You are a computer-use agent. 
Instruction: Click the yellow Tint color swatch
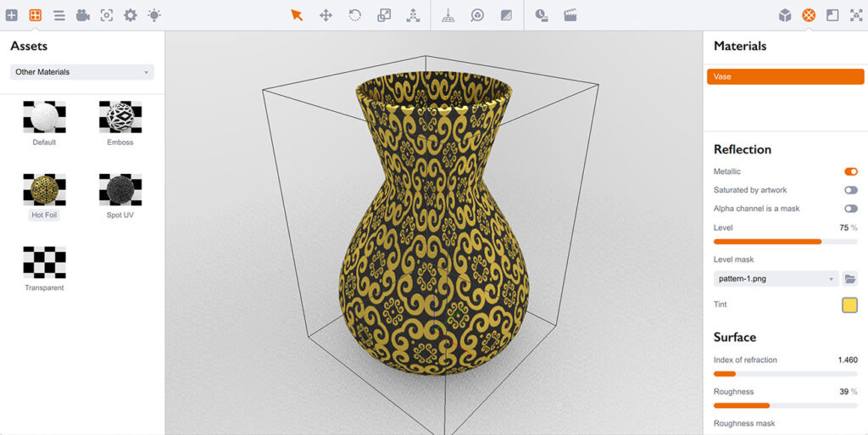click(x=849, y=305)
